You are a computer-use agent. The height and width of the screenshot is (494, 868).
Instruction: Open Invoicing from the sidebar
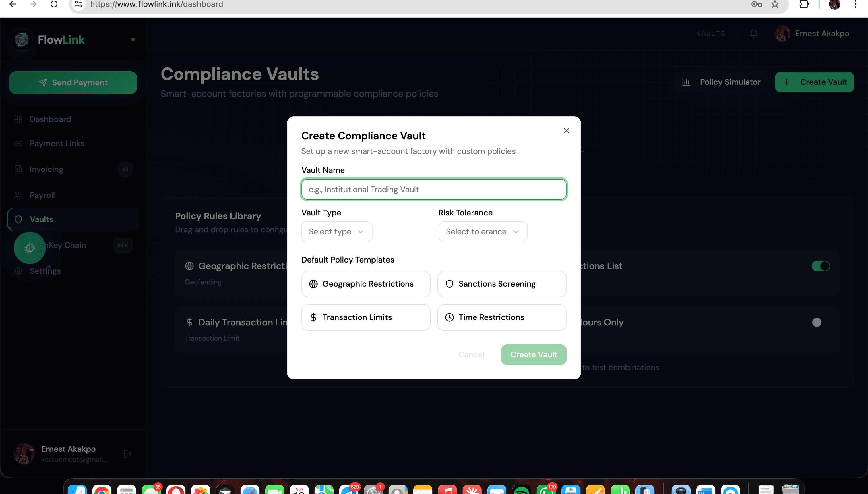tap(73, 169)
